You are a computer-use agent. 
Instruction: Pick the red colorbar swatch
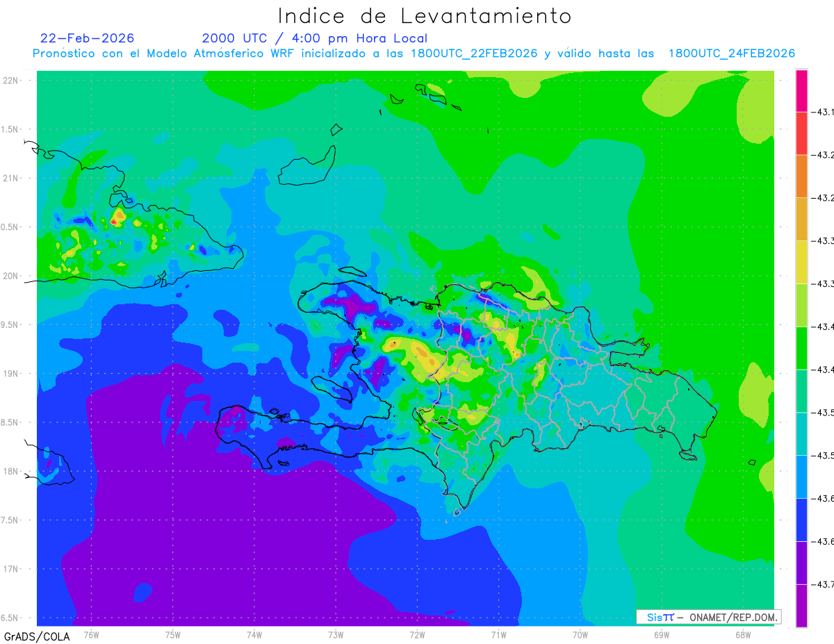(x=801, y=133)
